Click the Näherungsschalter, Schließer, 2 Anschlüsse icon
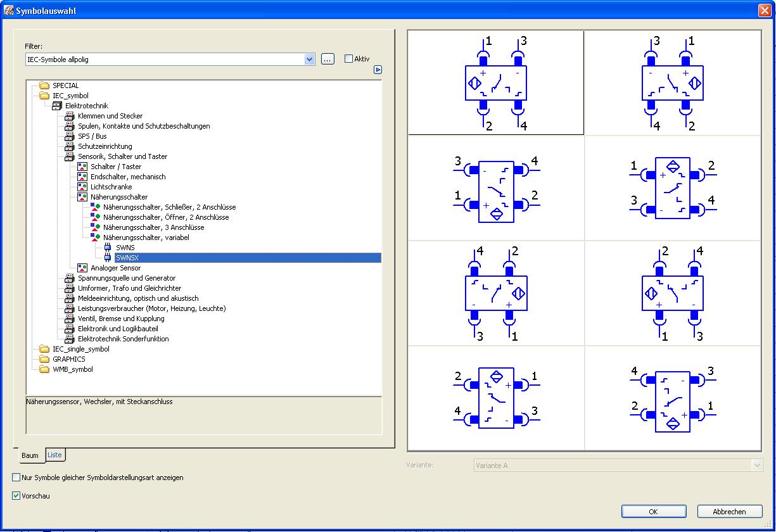This screenshot has width=776, height=532. pos(94,207)
